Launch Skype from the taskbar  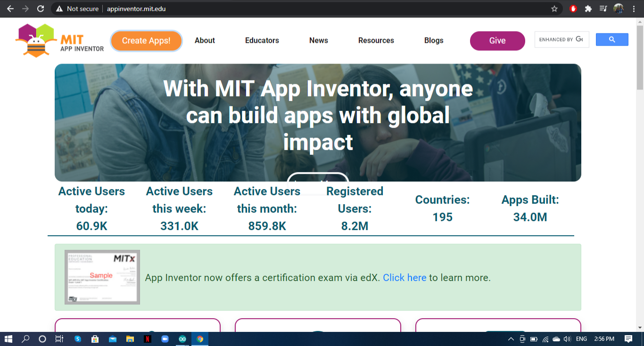78,338
